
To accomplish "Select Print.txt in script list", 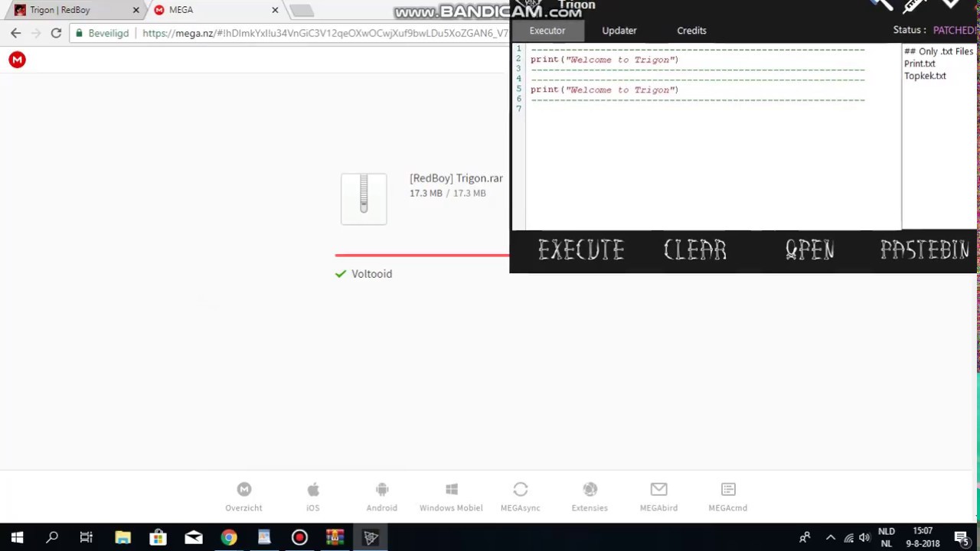I will pos(920,64).
